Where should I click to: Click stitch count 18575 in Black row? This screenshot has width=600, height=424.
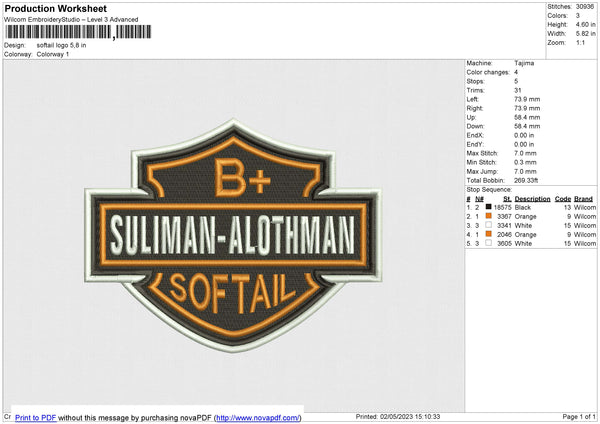point(502,207)
